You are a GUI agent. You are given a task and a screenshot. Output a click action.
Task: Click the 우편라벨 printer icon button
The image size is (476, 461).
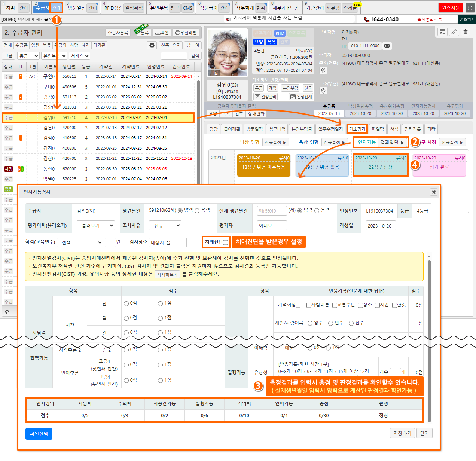(x=186, y=33)
